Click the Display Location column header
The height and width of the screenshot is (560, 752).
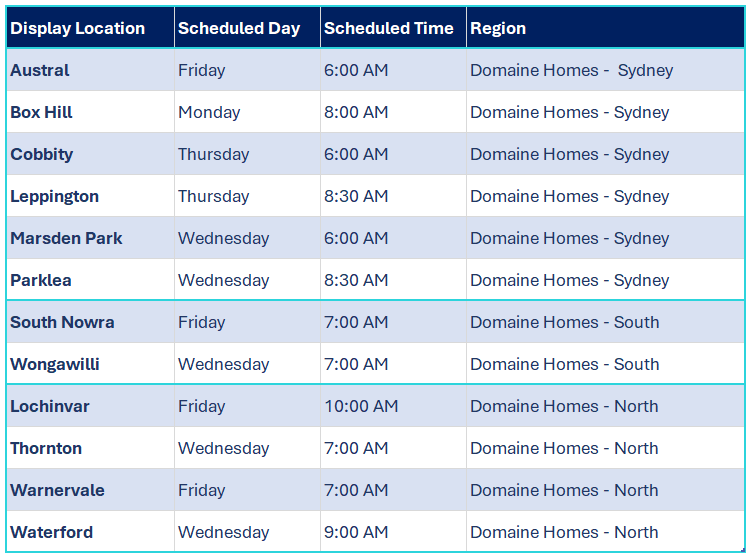[91, 28]
